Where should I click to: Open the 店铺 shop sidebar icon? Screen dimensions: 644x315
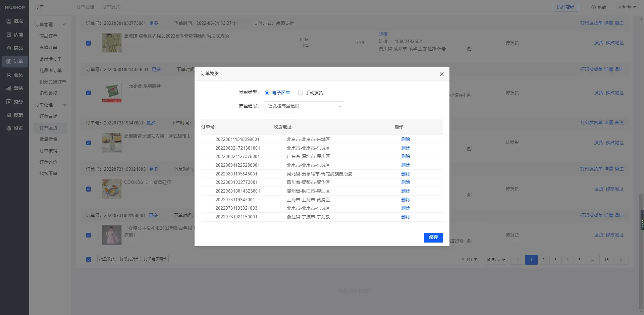9,35
